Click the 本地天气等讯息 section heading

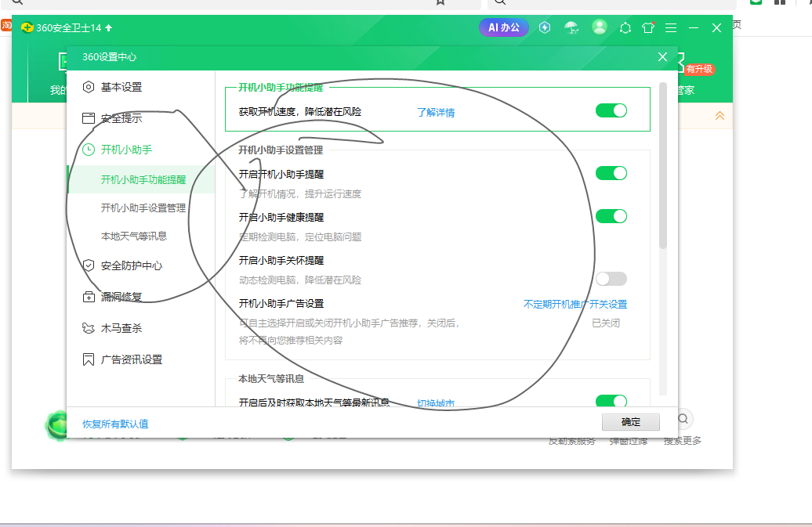click(x=271, y=379)
